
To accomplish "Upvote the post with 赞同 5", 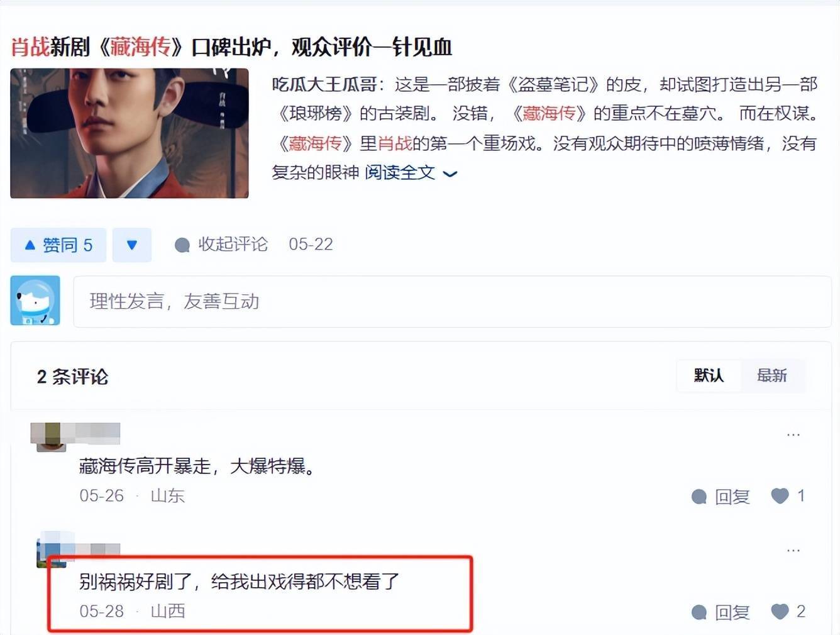I will (x=58, y=245).
